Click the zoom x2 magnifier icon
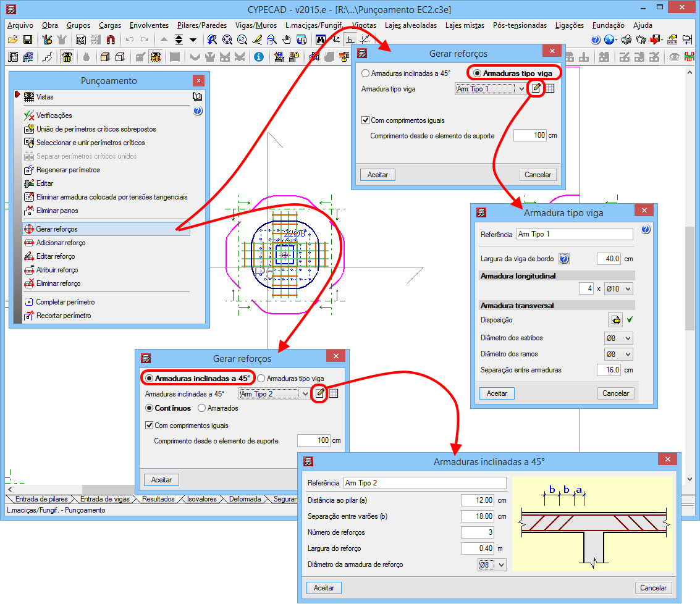700x604 pixels. click(x=242, y=40)
